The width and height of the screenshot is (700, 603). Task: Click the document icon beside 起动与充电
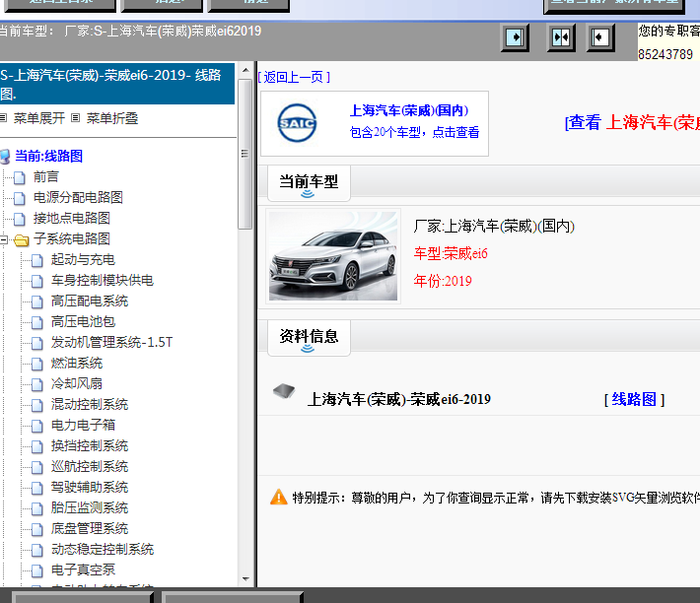click(37, 260)
